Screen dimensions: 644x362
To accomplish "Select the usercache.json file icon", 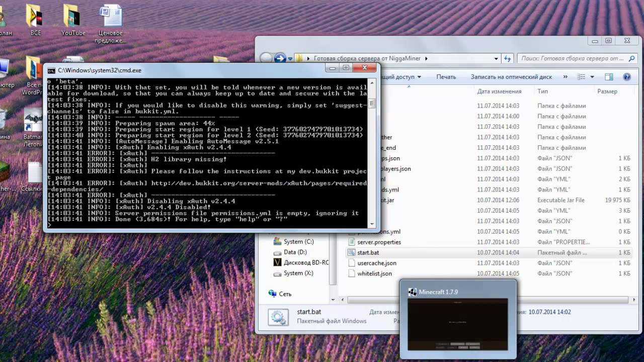I will click(x=352, y=263).
